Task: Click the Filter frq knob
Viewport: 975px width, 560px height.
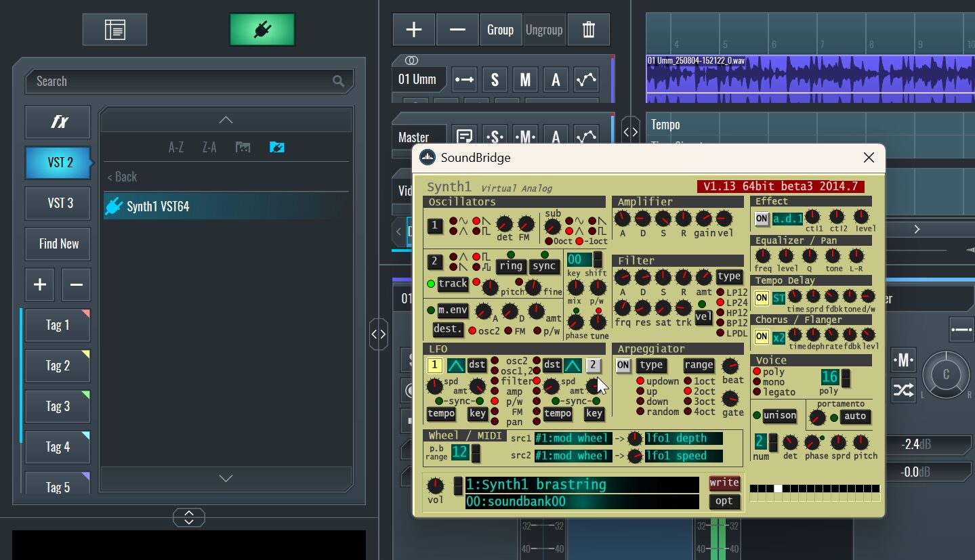Action: 622,308
